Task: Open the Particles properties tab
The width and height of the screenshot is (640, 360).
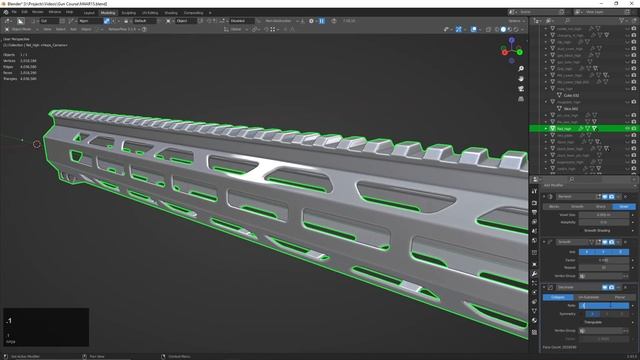Action: coord(534,283)
